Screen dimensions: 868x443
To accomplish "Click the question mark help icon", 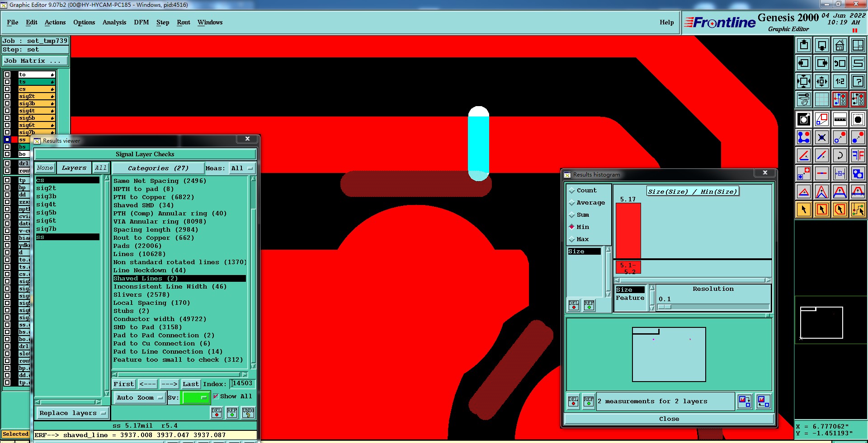I will [858, 81].
